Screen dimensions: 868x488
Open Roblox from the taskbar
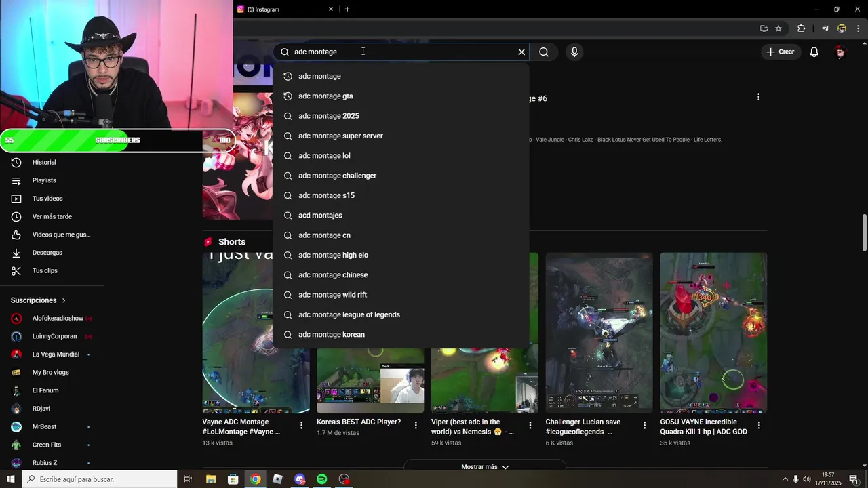(277, 479)
